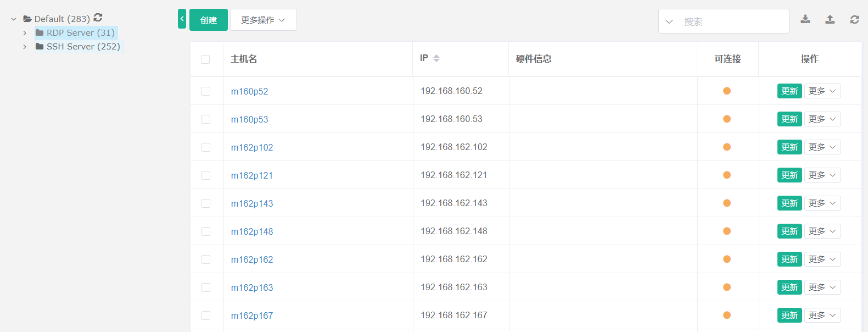Click 更新 for host m160p53
Image resolution: width=868 pixels, height=332 pixels.
click(x=789, y=119)
